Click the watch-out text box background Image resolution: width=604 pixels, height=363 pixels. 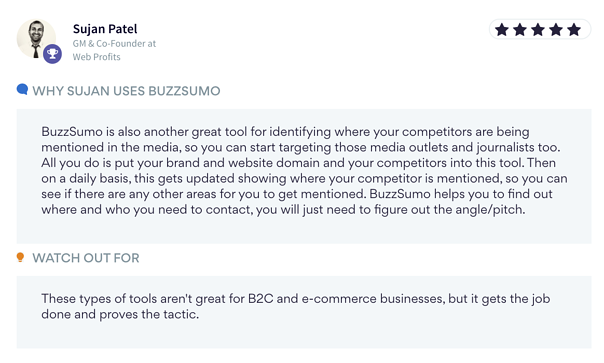[304, 312]
